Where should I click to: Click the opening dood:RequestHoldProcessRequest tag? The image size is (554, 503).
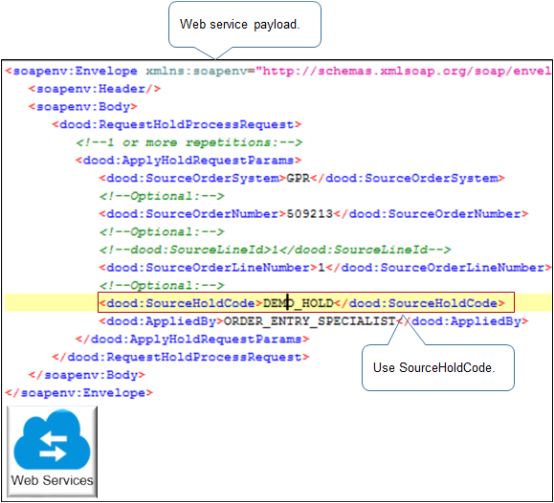point(176,124)
